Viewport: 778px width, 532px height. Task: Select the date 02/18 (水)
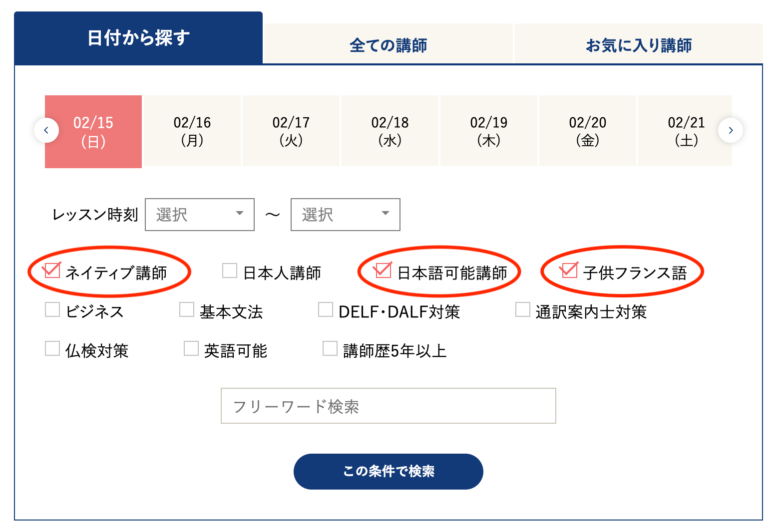pos(390,131)
